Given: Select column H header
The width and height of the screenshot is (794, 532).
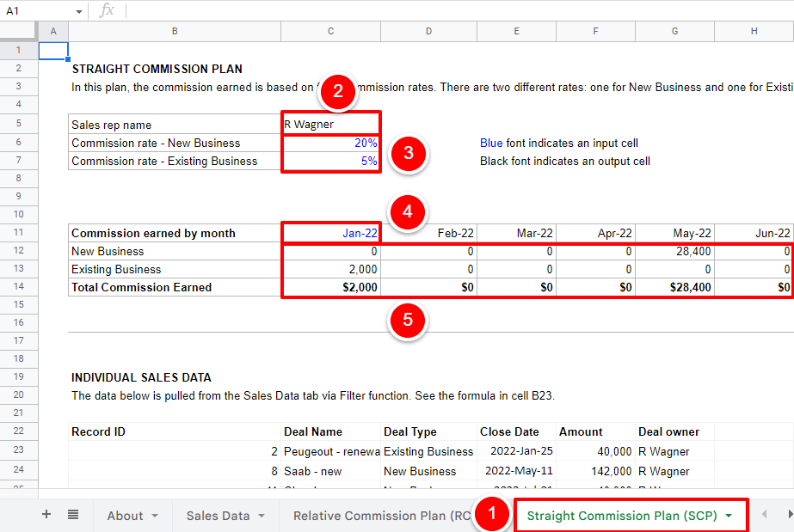Looking at the screenshot, I should click(754, 31).
